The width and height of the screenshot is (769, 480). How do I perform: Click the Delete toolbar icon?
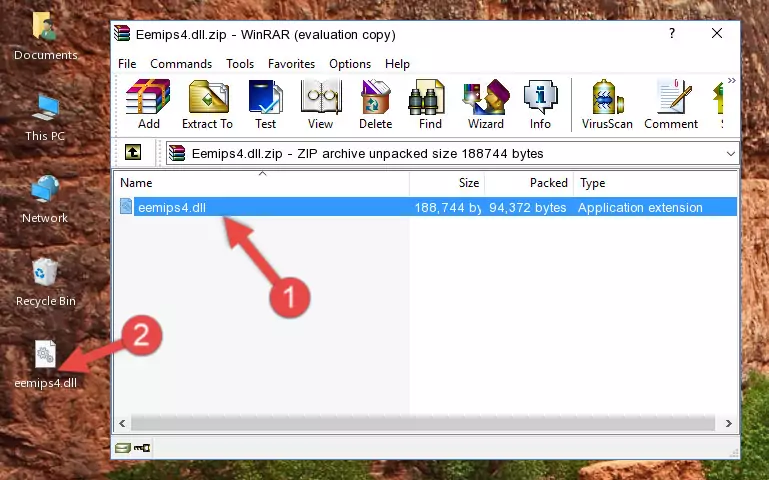[x=375, y=104]
